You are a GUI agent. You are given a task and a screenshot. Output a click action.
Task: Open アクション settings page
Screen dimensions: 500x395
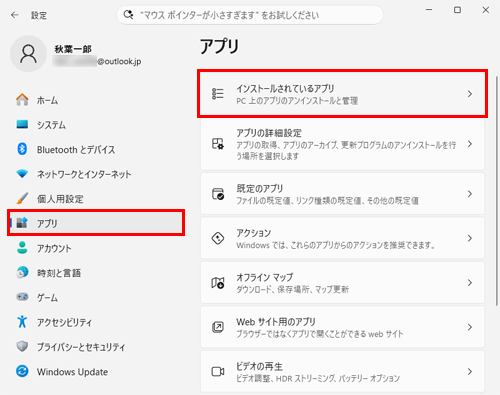[x=342, y=238]
